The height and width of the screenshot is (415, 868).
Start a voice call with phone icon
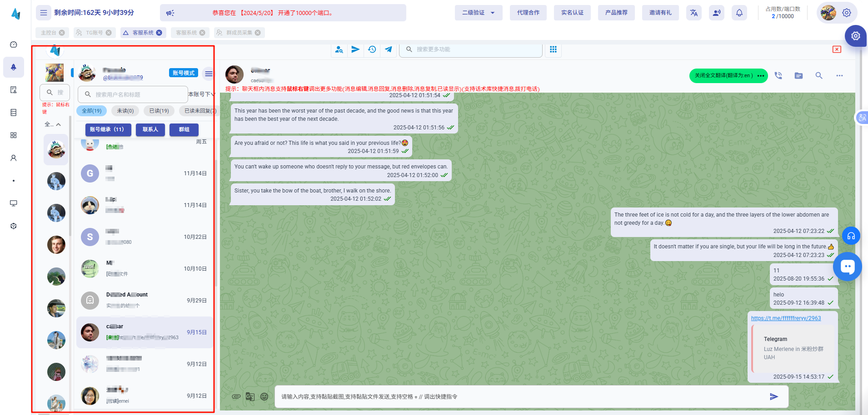778,76
